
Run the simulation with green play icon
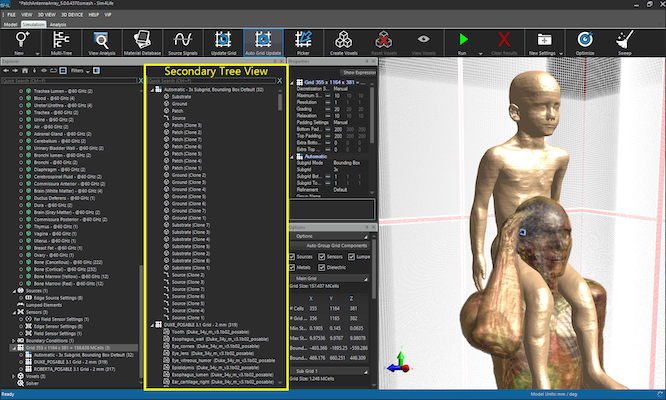tap(463, 39)
